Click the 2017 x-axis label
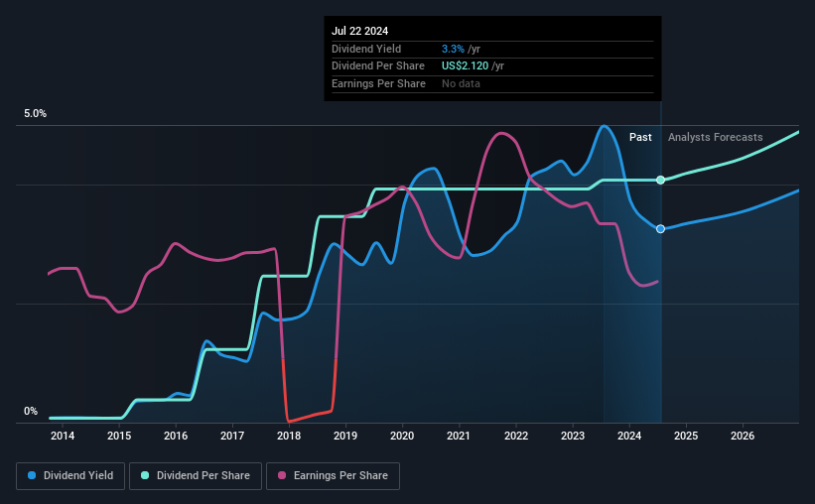 click(x=232, y=436)
